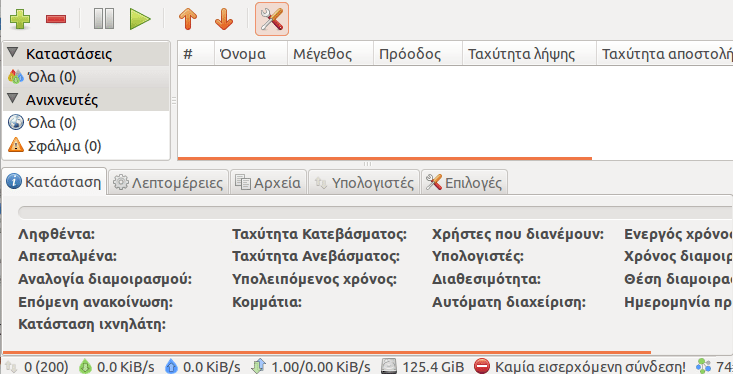Screen dimensions: 733x374
Task: Click the red minus Remove Torrent icon
Action: pyautogui.click(x=56, y=19)
